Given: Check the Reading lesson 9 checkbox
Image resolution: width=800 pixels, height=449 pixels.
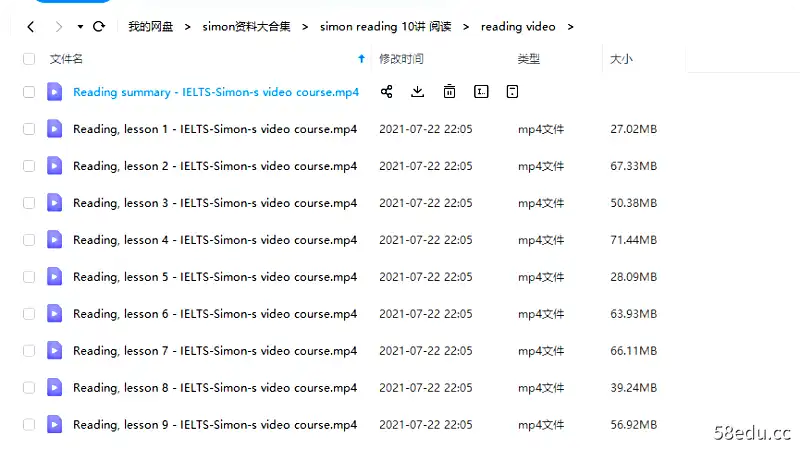Looking at the screenshot, I should (29, 425).
